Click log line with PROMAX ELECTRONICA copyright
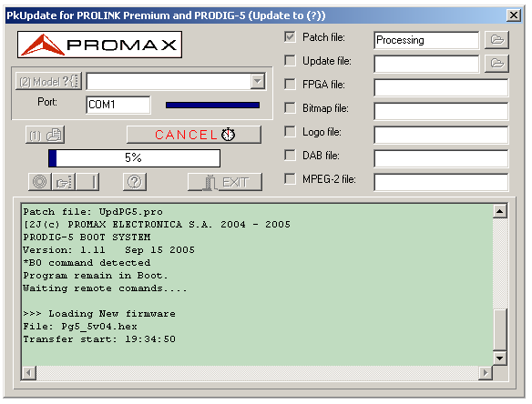 click(x=157, y=225)
